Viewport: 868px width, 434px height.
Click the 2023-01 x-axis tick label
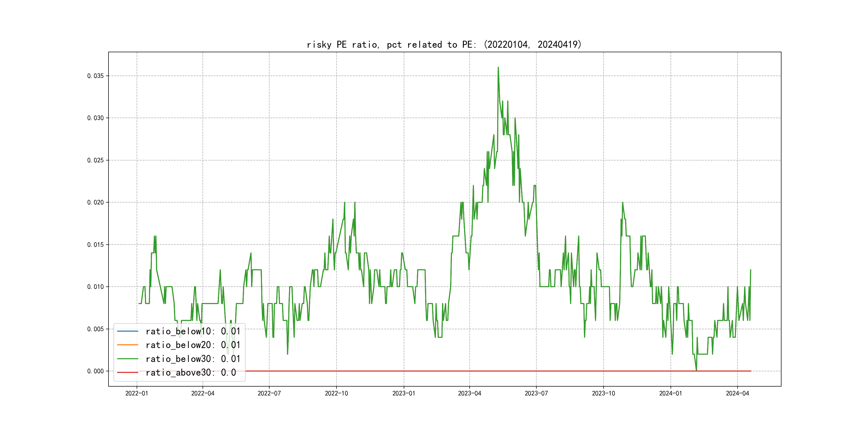point(404,394)
